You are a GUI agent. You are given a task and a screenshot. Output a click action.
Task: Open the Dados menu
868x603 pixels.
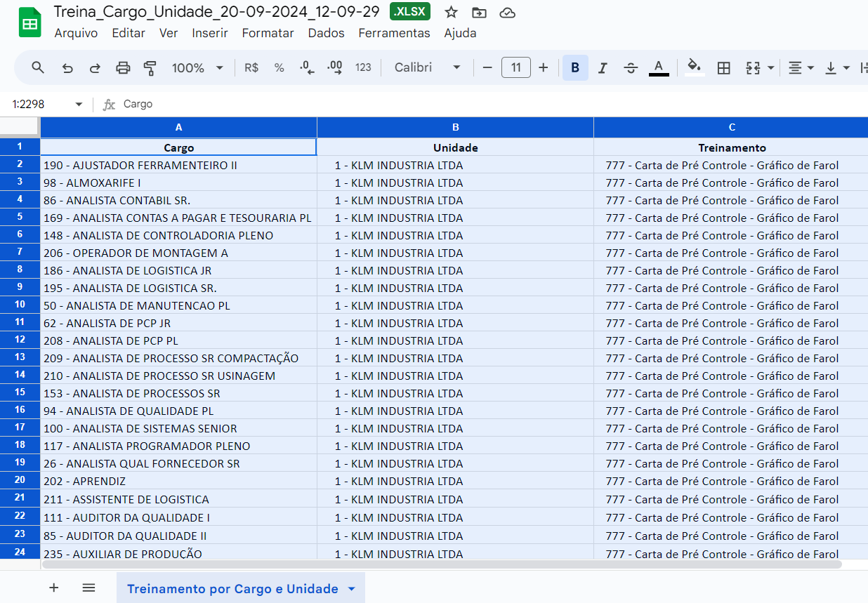327,33
